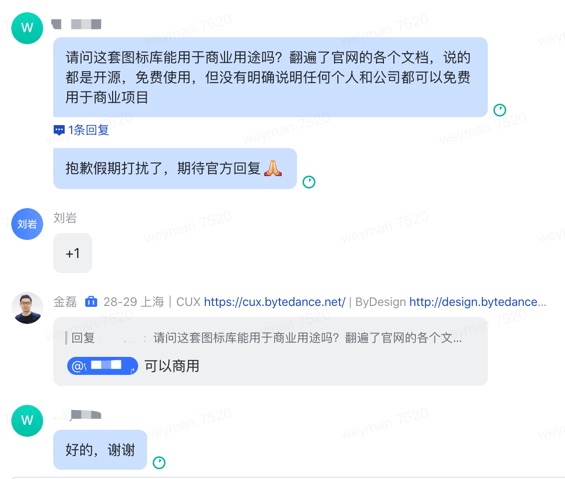Click the quoted 回复 reference line

click(x=263, y=338)
